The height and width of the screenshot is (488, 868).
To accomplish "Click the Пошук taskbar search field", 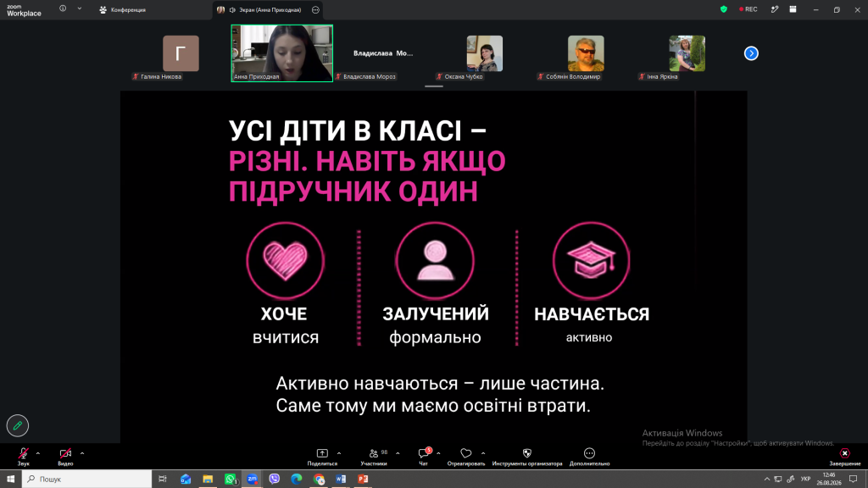I will pyautogui.click(x=87, y=480).
